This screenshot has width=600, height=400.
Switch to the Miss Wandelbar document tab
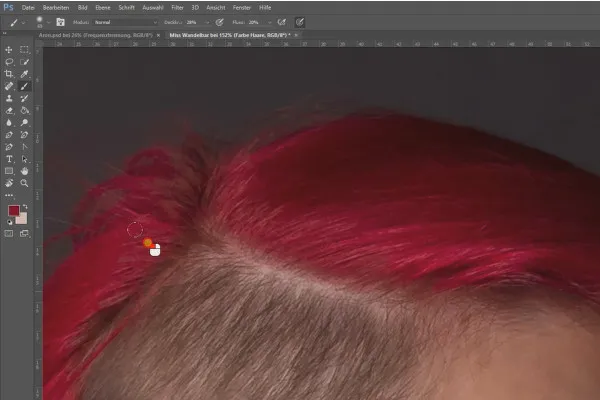(x=230, y=35)
